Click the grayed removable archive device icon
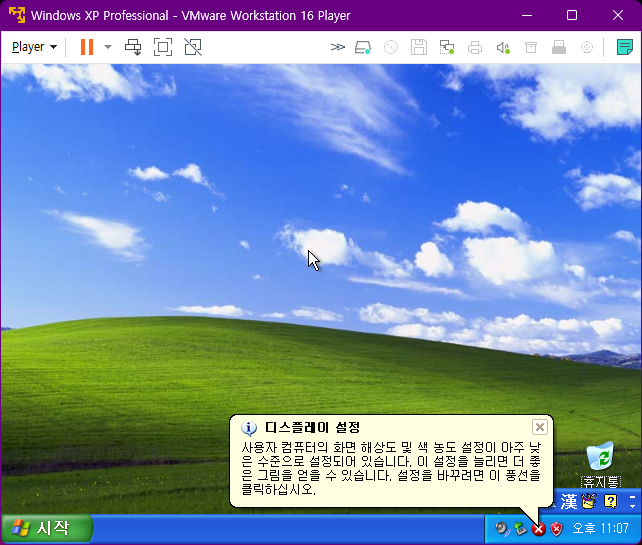 pos(531,47)
